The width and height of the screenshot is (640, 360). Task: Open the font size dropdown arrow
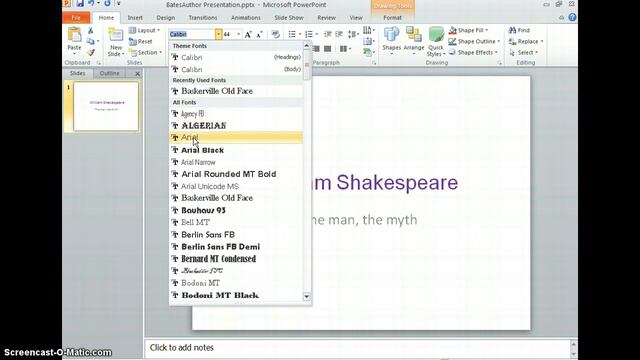click(x=238, y=34)
